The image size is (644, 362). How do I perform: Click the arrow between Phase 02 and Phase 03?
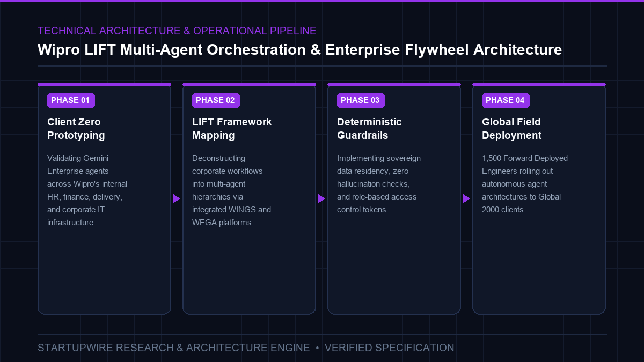pos(321,199)
